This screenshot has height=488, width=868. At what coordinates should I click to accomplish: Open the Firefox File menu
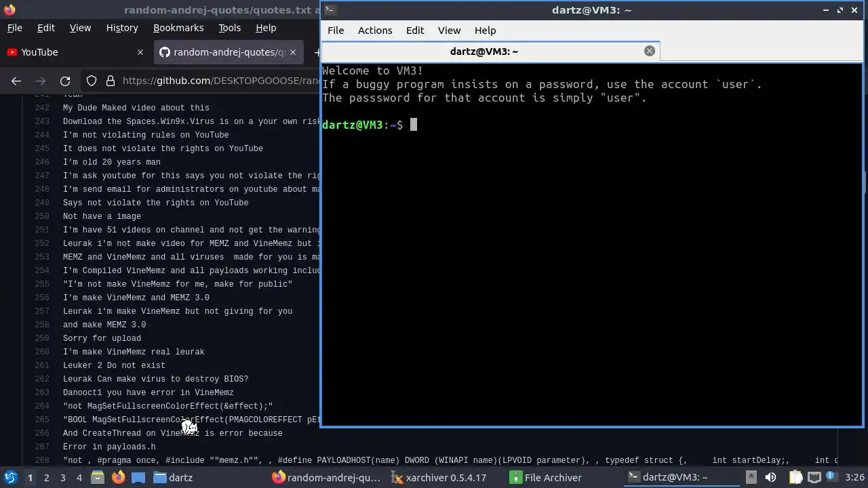click(x=14, y=28)
